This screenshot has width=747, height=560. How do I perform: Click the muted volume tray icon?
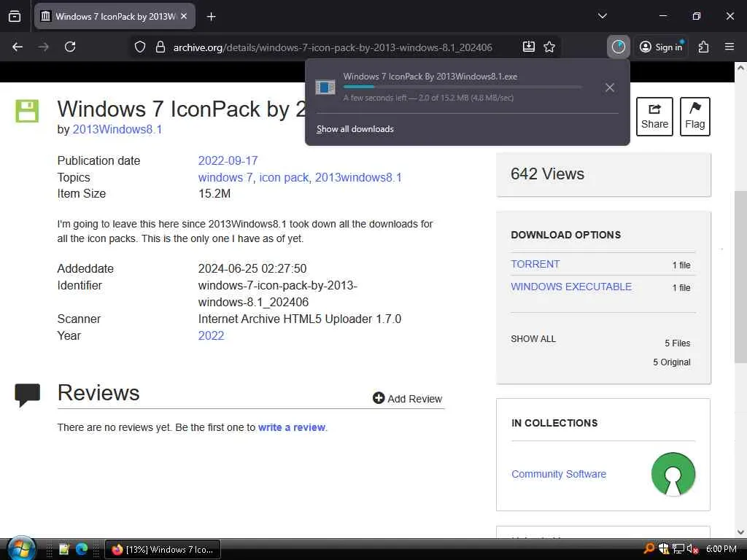pos(693,549)
